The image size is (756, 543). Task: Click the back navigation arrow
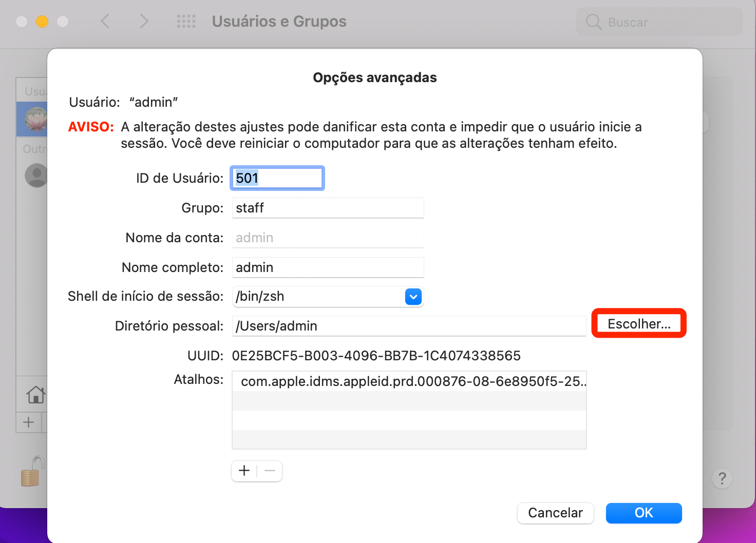pyautogui.click(x=105, y=22)
